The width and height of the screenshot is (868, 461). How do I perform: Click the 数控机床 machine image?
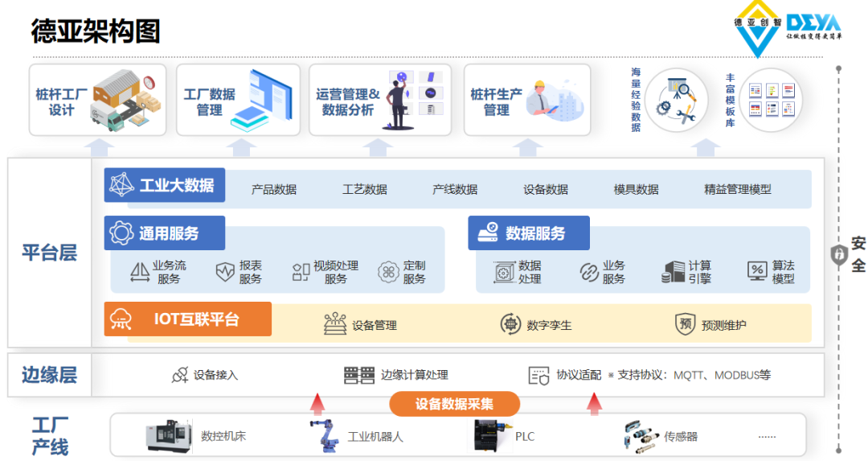169,435
